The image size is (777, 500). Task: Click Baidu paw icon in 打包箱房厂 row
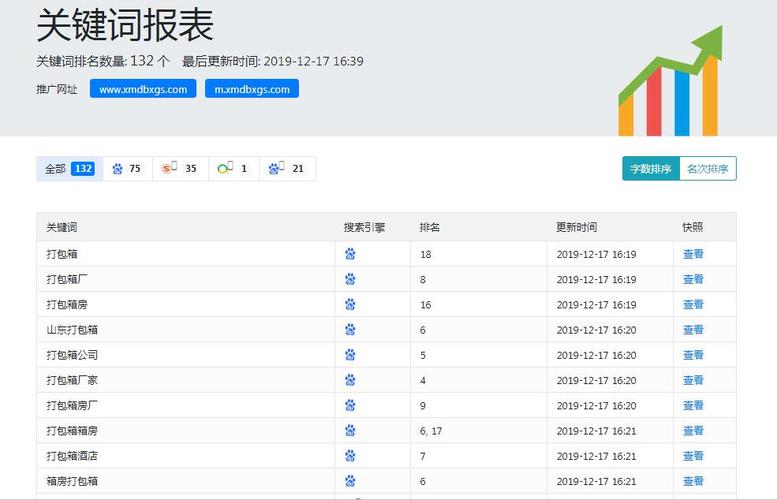coord(350,406)
